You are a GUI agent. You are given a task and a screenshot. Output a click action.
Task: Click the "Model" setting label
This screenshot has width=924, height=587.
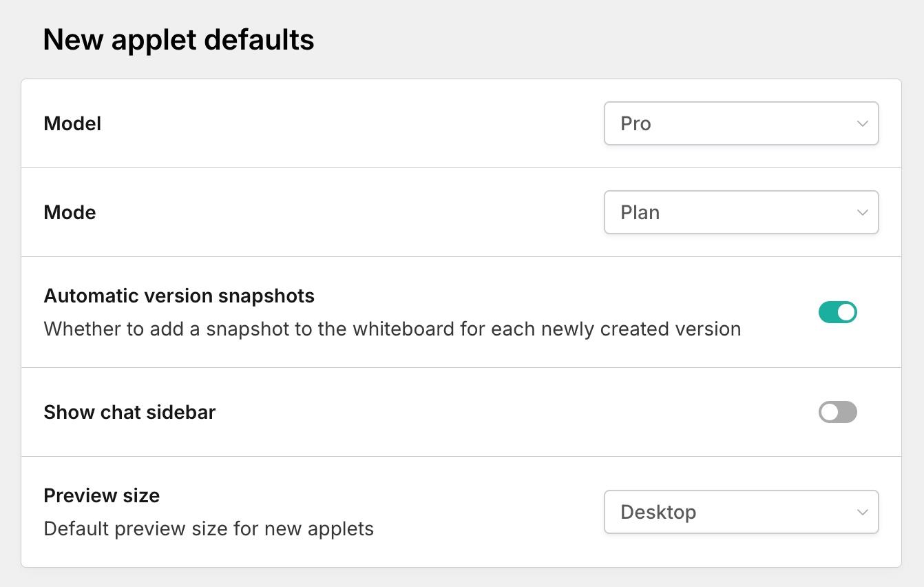coord(72,124)
